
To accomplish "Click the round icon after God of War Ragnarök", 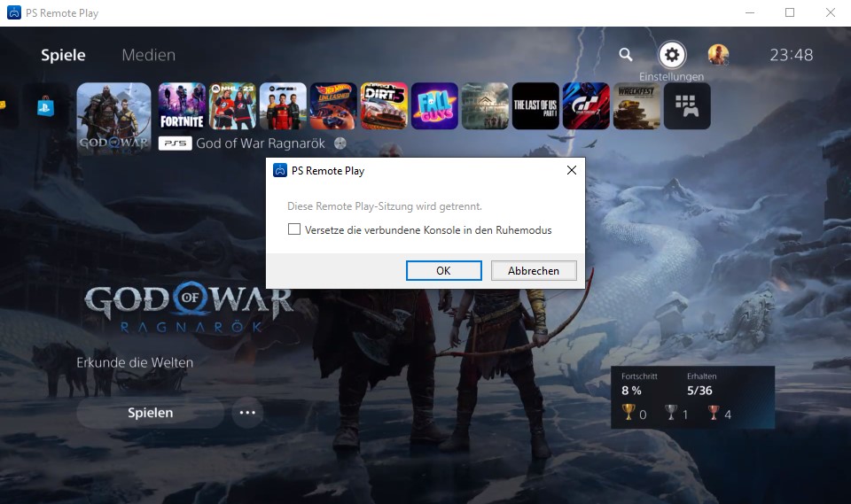I will [340, 143].
